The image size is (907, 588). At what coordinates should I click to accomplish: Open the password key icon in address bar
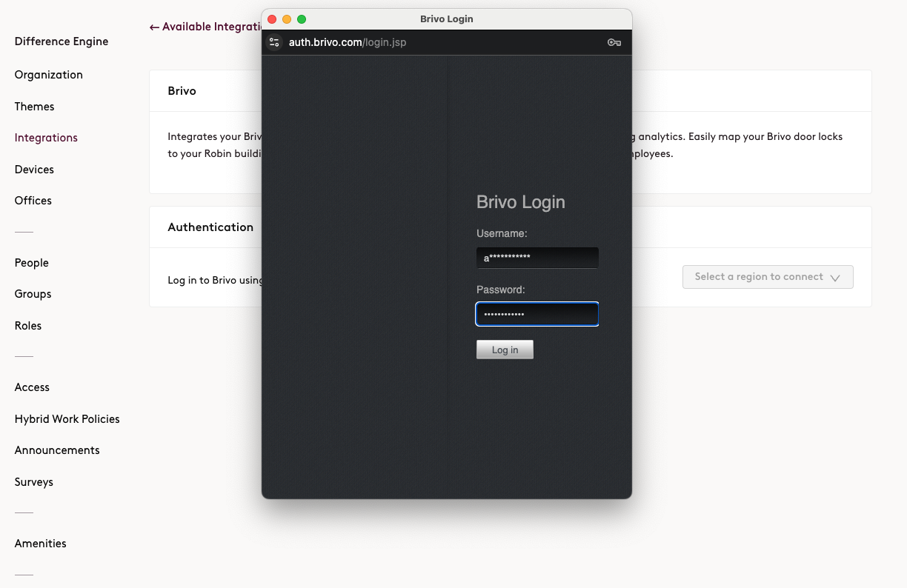click(x=614, y=42)
